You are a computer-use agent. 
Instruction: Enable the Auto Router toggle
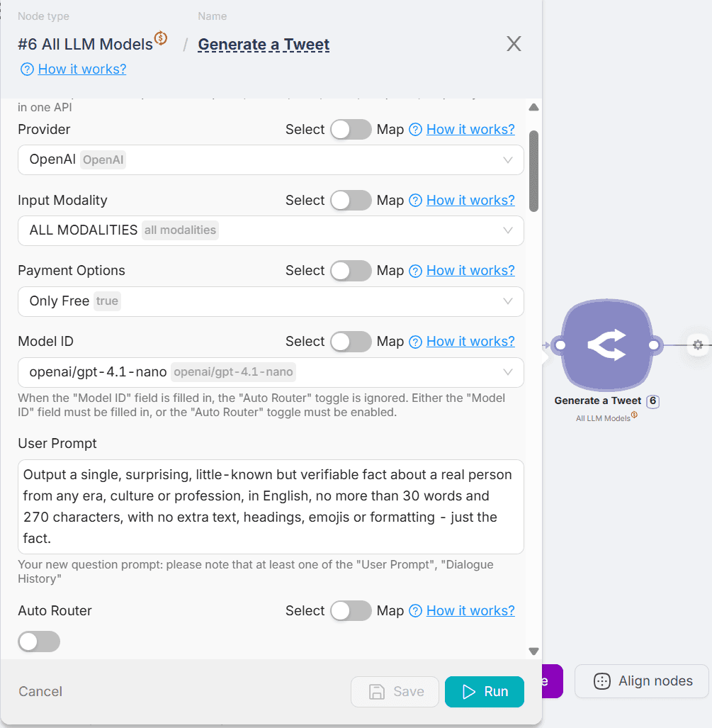39,642
